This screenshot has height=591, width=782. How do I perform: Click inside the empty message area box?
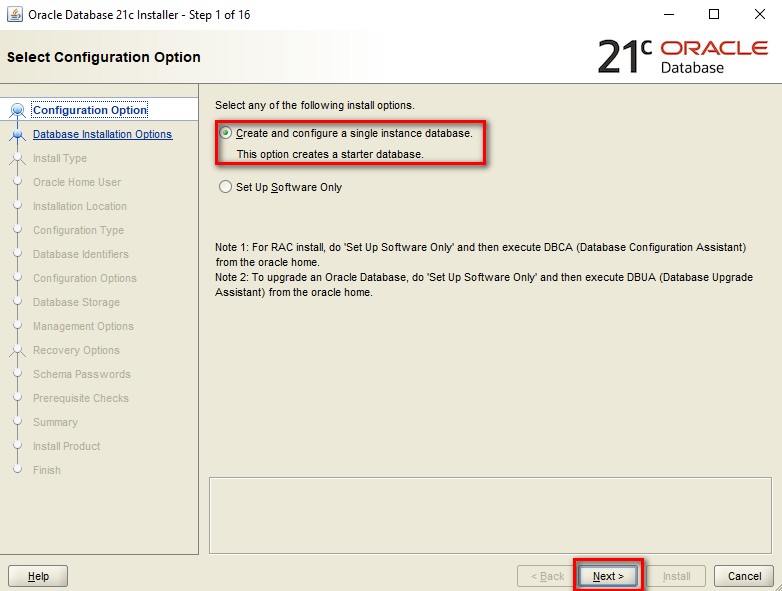tap(490, 515)
